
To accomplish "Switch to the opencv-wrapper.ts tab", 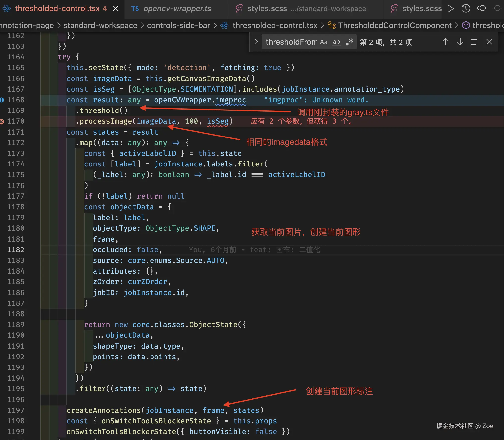I will click(177, 9).
